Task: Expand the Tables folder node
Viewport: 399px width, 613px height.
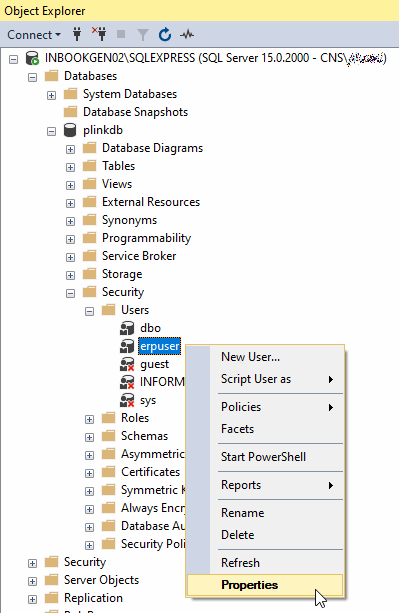Action: [70, 167]
